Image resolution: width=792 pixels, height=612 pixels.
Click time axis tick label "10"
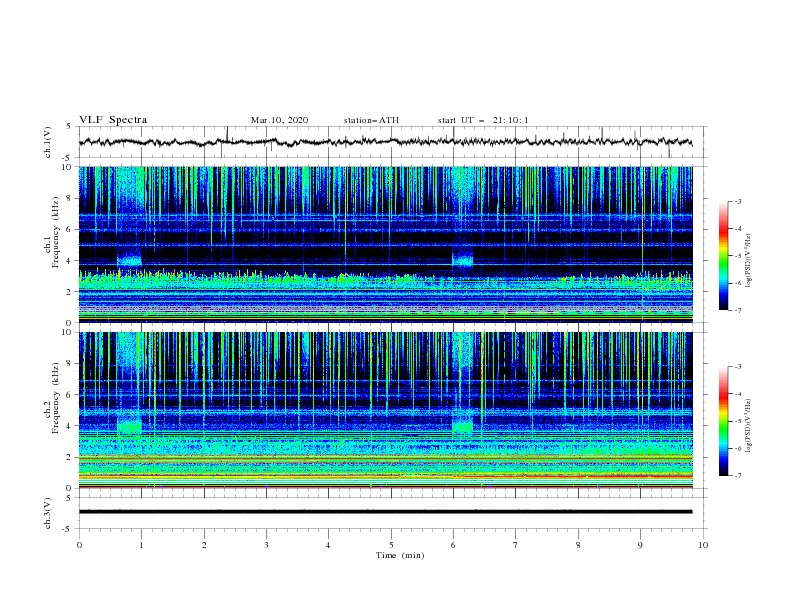pyautogui.click(x=703, y=545)
